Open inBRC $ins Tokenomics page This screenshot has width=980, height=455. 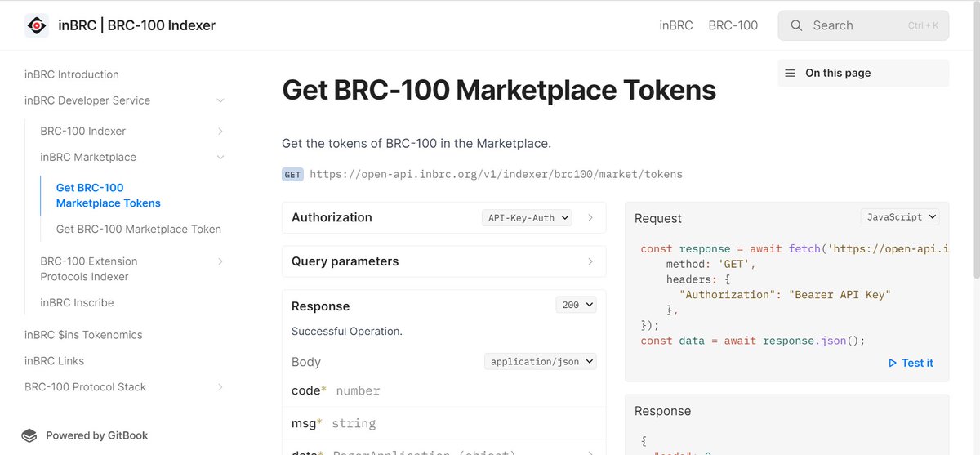pos(83,335)
